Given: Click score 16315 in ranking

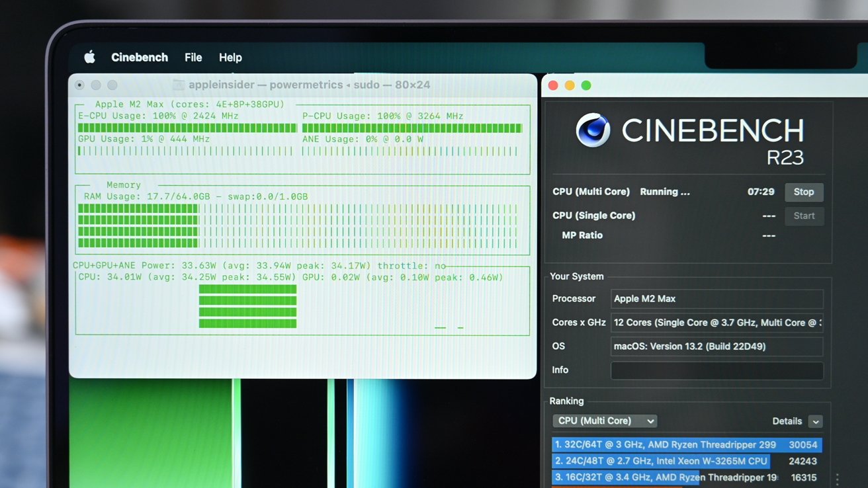Looking at the screenshot, I should tap(803, 477).
